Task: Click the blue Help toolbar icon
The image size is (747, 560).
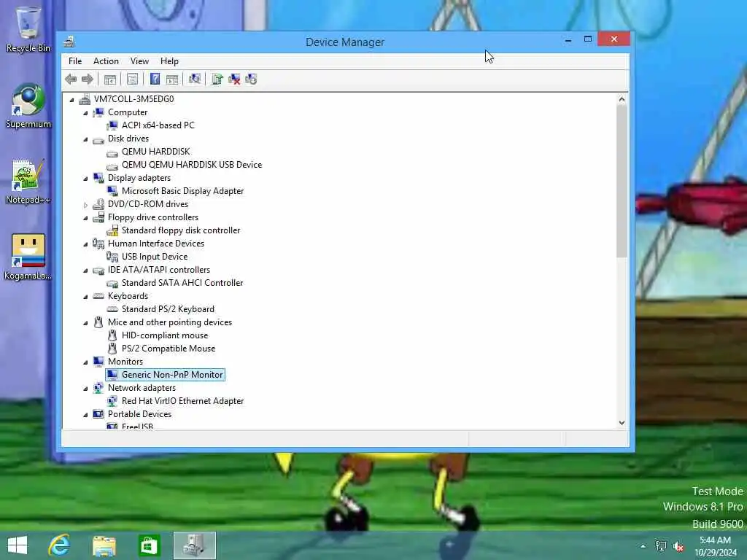Action: (155, 79)
